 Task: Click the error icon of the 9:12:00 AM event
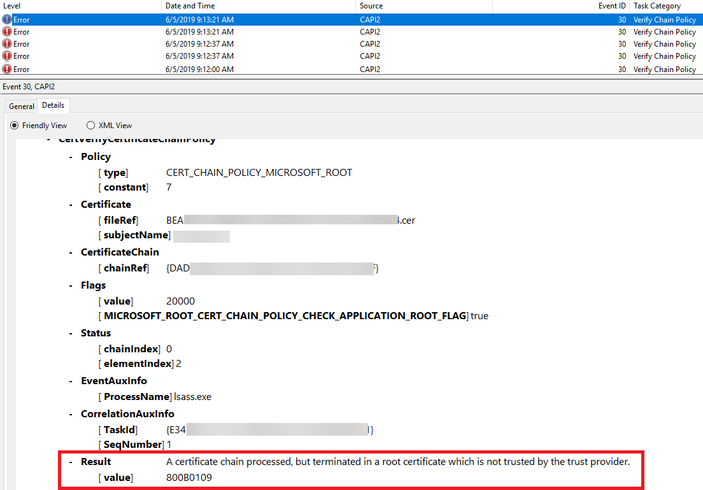7,69
